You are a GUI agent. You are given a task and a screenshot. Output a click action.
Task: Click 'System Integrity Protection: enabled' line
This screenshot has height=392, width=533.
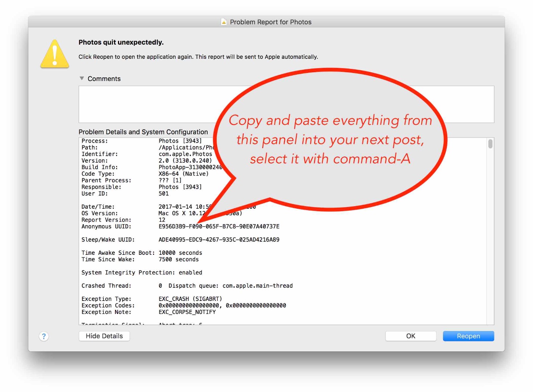pyautogui.click(x=142, y=273)
